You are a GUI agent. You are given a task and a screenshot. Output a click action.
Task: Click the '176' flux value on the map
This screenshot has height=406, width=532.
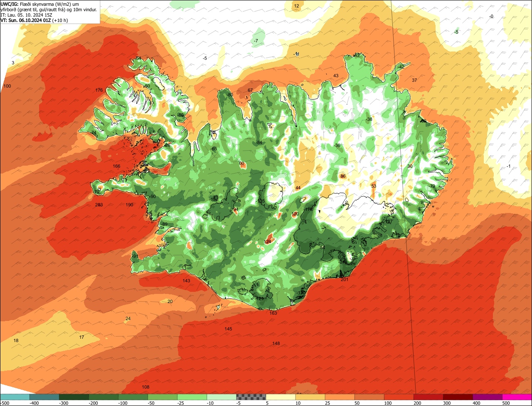(x=99, y=90)
